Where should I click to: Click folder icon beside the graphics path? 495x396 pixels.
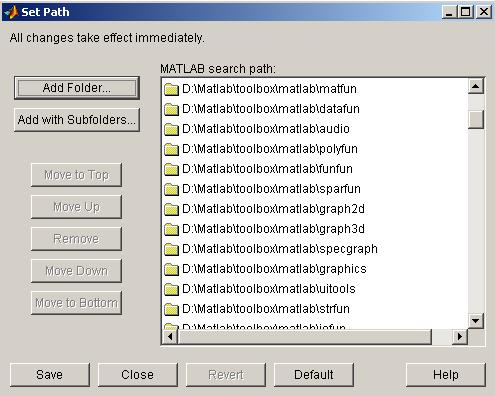coord(171,269)
